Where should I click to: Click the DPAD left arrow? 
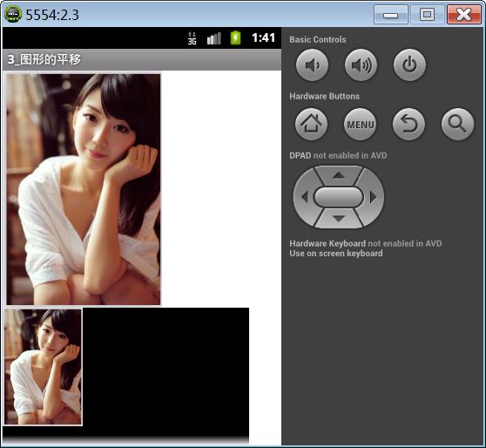[x=304, y=197]
